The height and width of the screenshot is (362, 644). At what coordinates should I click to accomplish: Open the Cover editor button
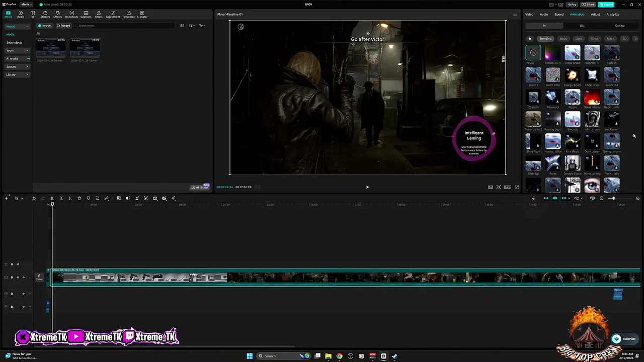tap(39, 277)
